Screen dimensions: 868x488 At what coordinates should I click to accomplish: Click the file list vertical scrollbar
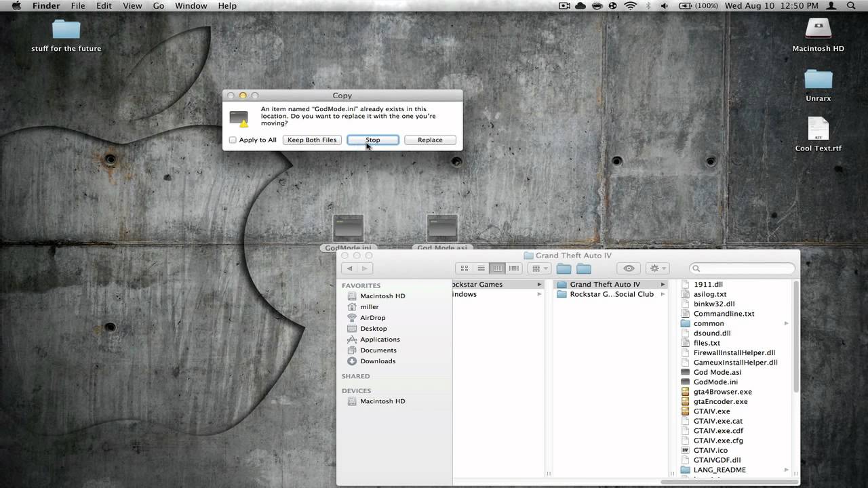pyautogui.click(x=795, y=337)
